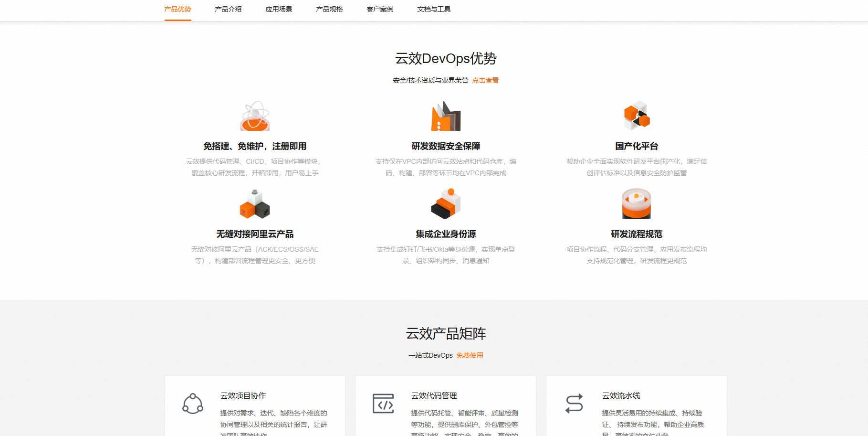Click description starting 提供对需求、迭代

pyautogui.click(x=273, y=422)
